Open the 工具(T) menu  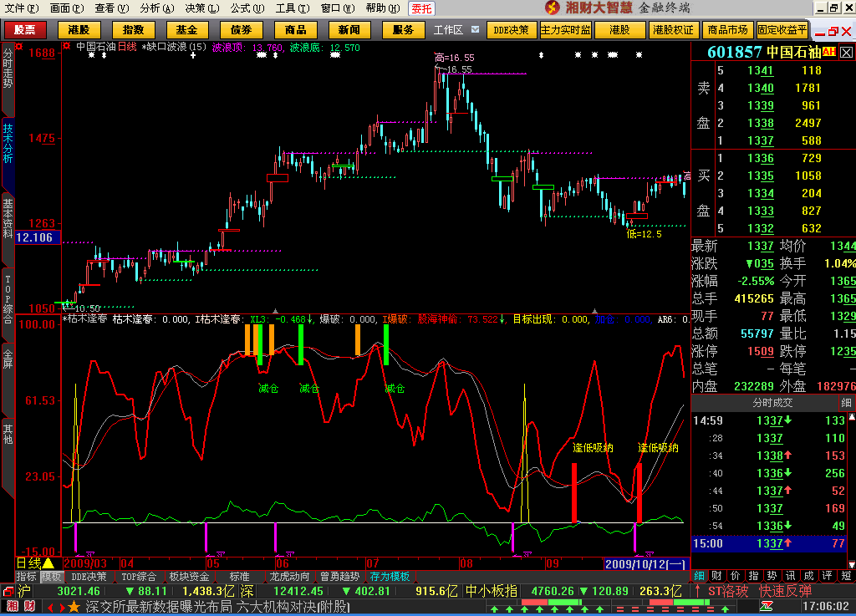pyautogui.click(x=292, y=8)
